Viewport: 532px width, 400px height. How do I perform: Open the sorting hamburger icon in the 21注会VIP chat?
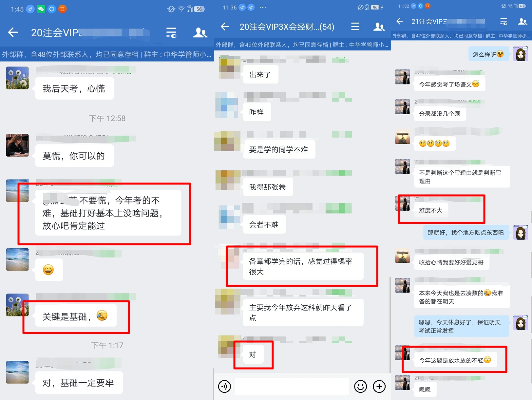pos(503,22)
